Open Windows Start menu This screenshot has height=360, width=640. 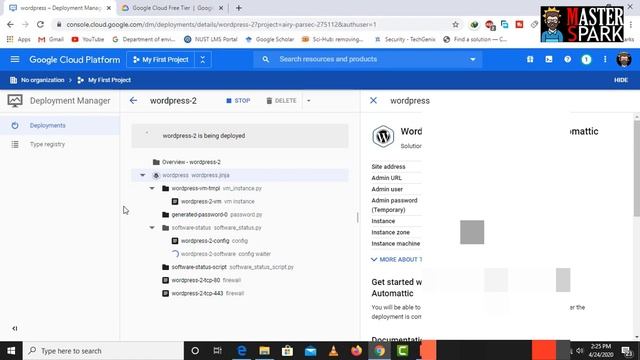click(11, 351)
